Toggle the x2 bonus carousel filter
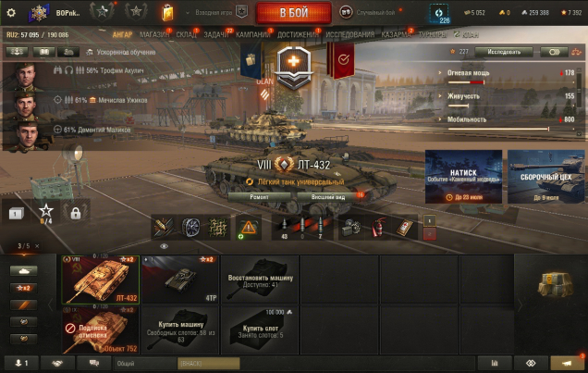The width and height of the screenshot is (588, 373). (x=24, y=288)
